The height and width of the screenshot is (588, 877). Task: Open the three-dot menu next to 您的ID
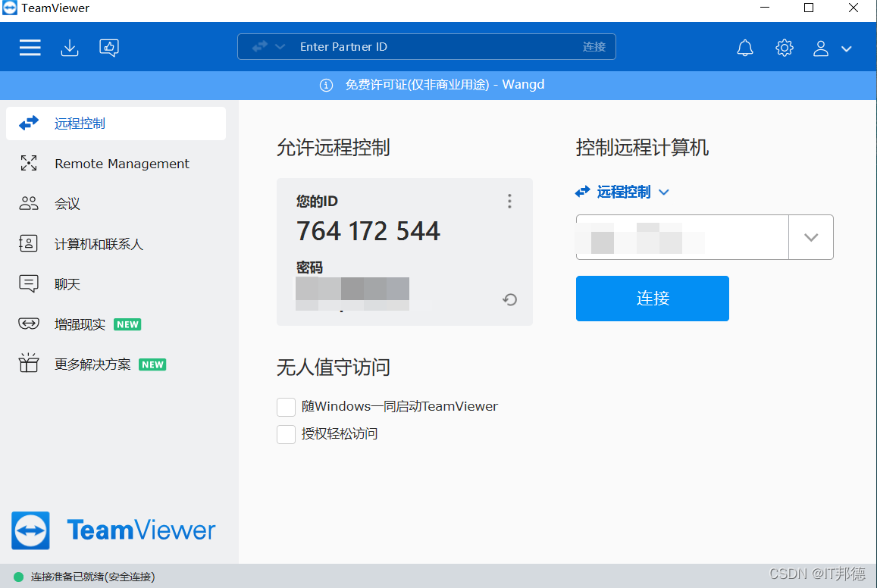pyautogui.click(x=509, y=201)
